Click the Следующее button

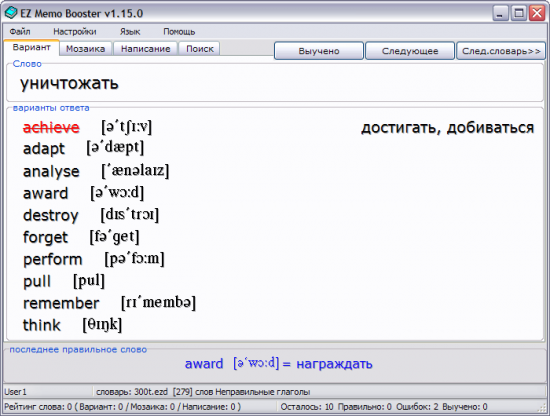click(410, 51)
